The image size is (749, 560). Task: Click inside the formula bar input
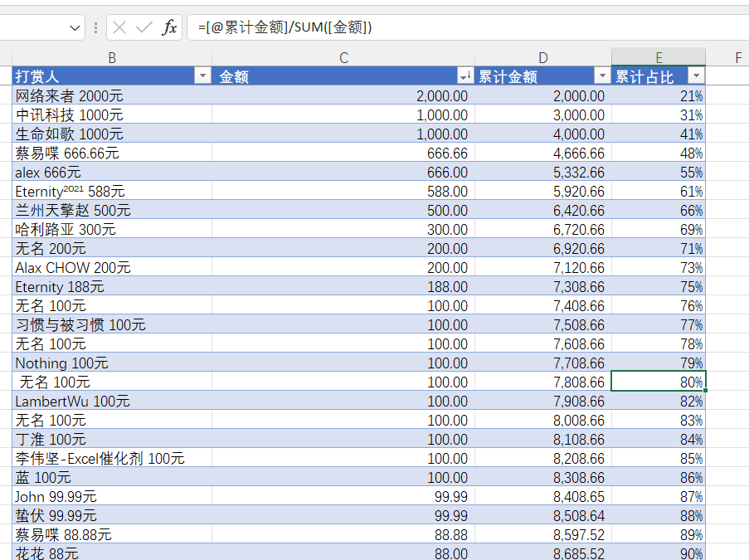[x=468, y=27]
